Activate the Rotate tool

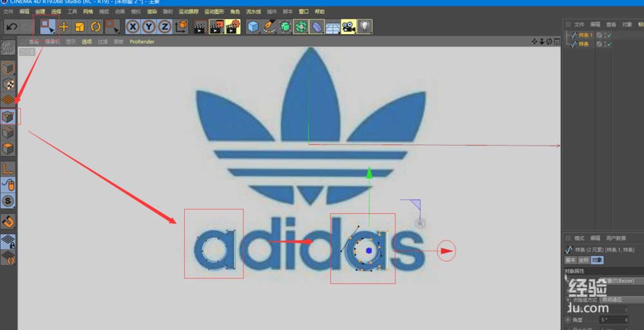[x=96, y=27]
